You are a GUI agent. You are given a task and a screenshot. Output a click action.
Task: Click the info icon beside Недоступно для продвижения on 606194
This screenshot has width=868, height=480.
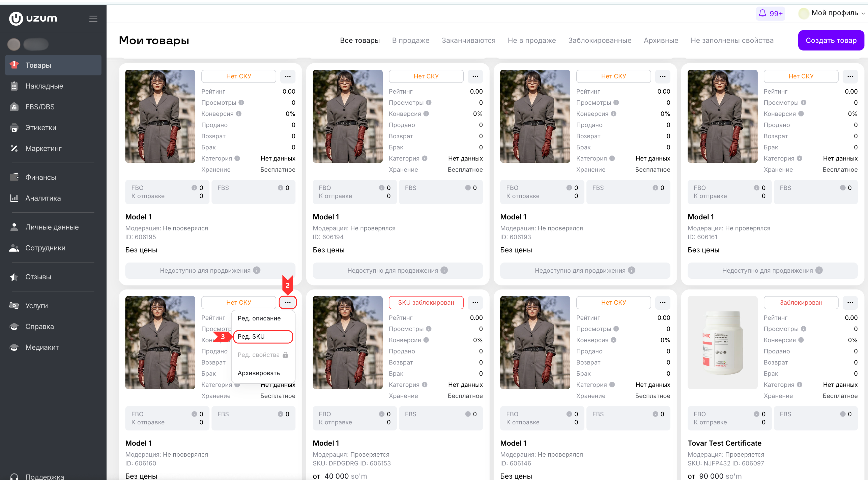(x=444, y=270)
